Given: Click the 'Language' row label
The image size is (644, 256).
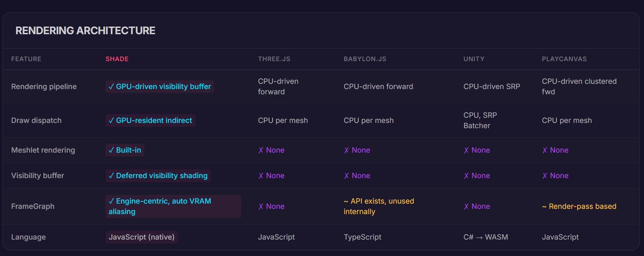Looking at the screenshot, I should click(28, 237).
